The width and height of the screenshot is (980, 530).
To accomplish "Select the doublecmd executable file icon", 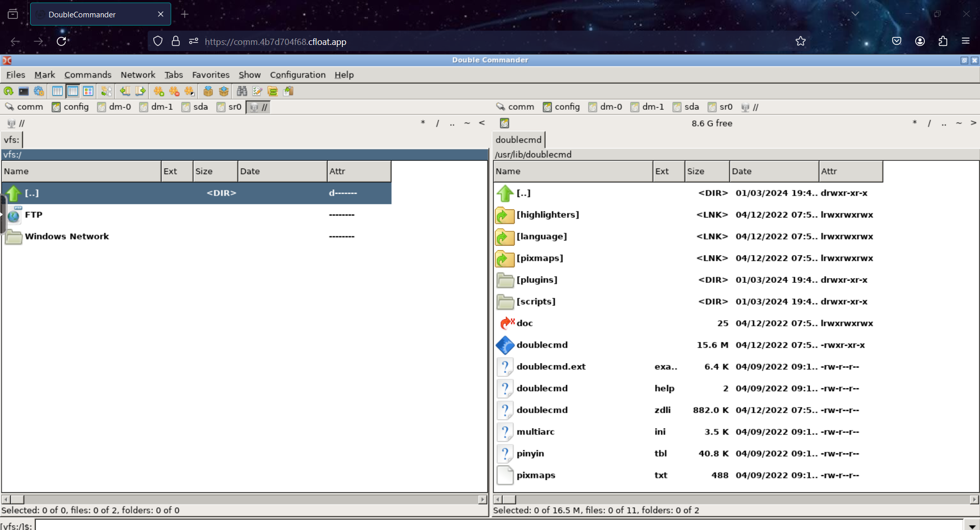I will (x=505, y=345).
